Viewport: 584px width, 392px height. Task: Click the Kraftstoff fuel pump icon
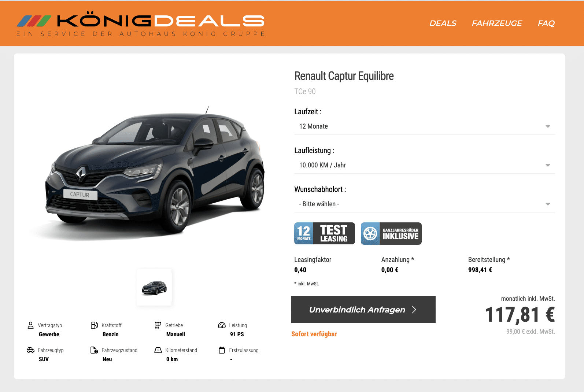click(x=94, y=325)
